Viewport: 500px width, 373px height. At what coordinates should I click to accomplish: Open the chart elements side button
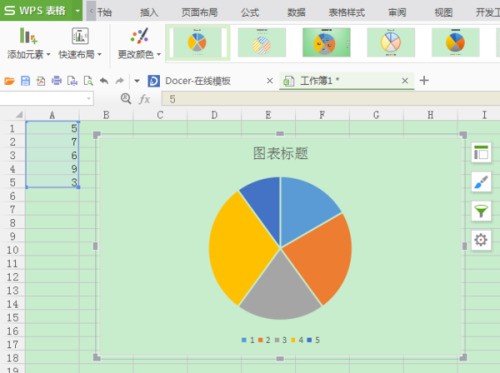click(481, 153)
